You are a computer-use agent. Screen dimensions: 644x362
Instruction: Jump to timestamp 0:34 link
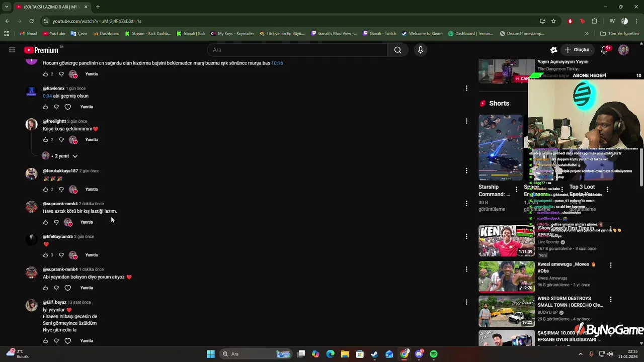(x=47, y=96)
